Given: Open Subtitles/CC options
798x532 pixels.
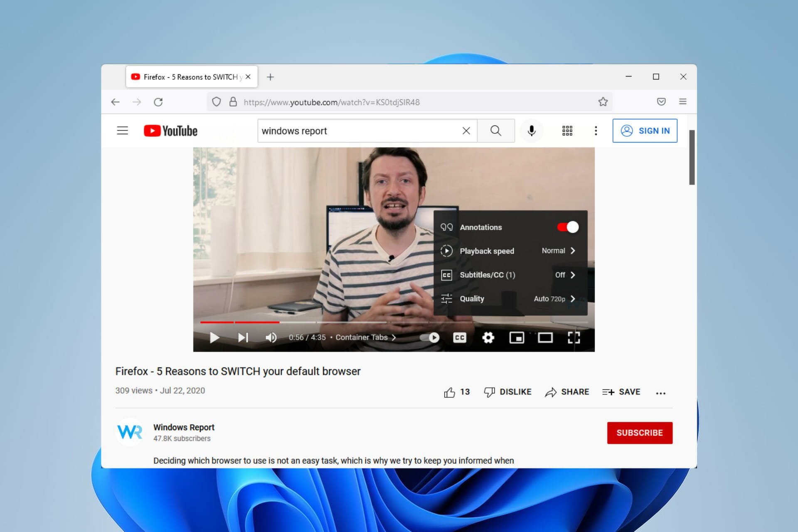Looking at the screenshot, I should [510, 275].
